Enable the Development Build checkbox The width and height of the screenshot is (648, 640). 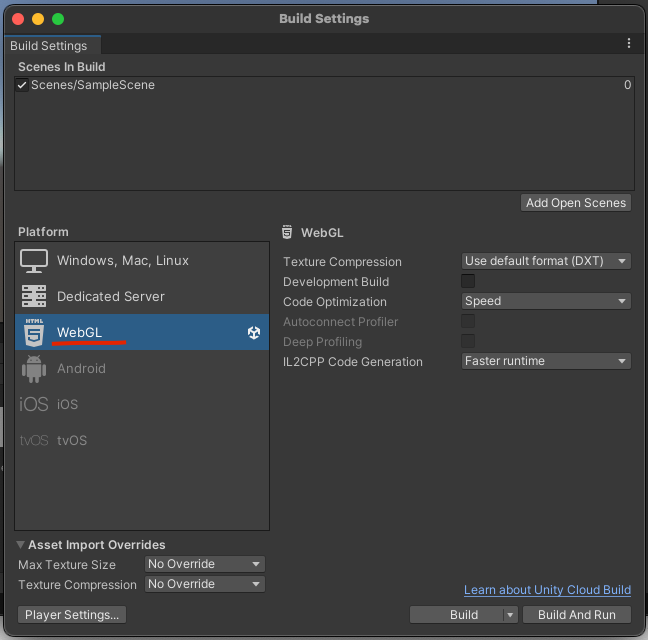(x=468, y=281)
